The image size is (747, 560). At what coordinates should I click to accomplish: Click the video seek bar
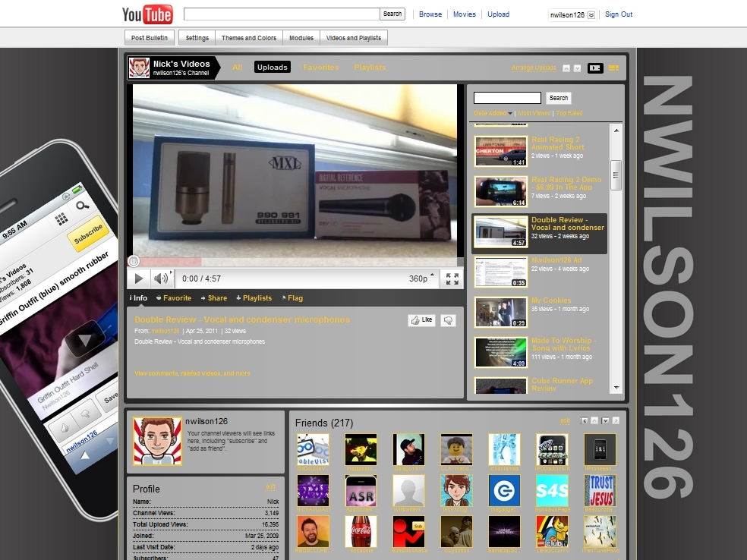point(295,262)
